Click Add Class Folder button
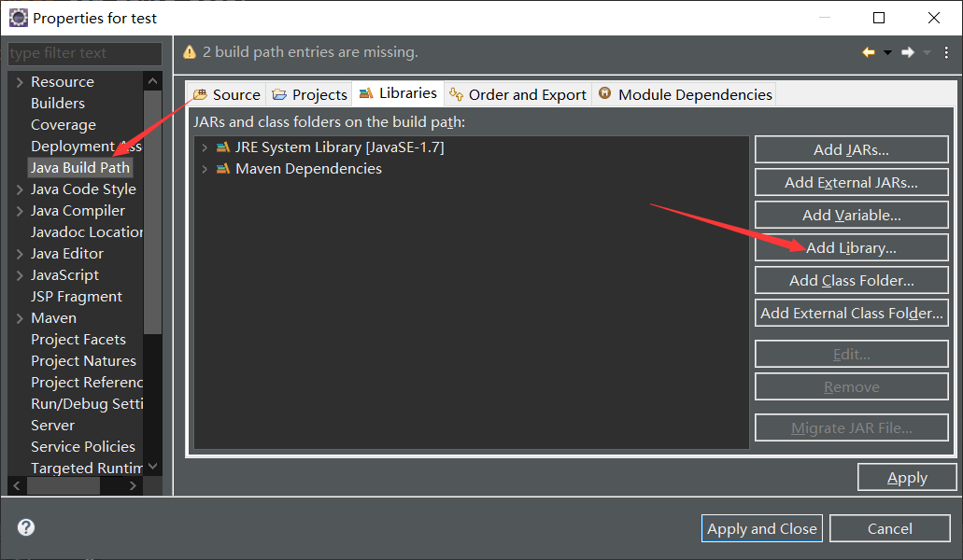 pyautogui.click(x=851, y=280)
